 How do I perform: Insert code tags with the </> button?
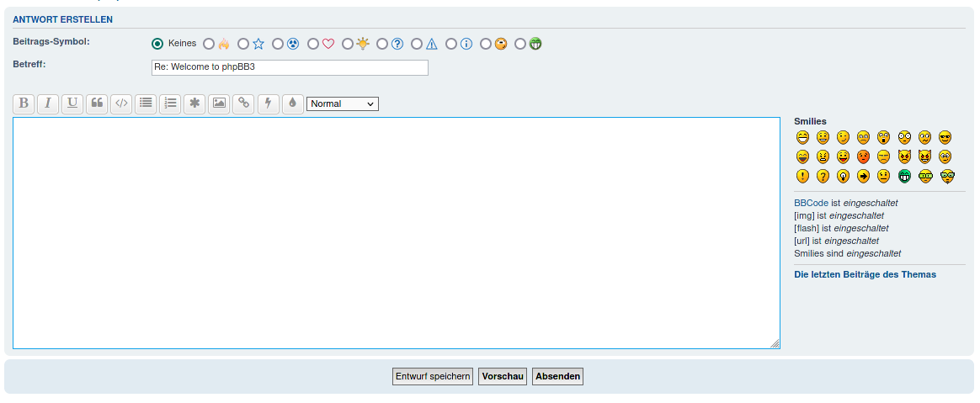coord(121,103)
